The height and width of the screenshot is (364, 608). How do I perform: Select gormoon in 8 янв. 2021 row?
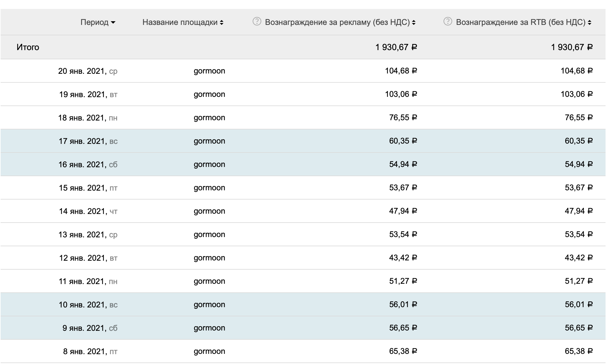[209, 351]
